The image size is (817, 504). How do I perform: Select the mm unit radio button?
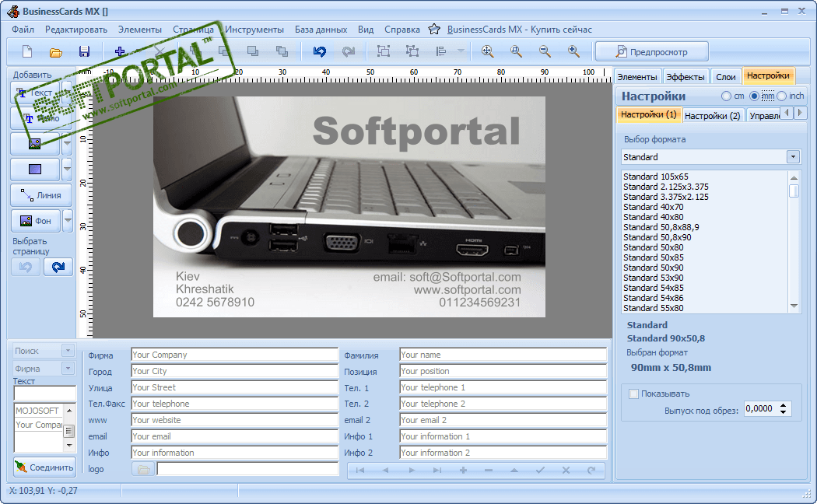coord(754,96)
